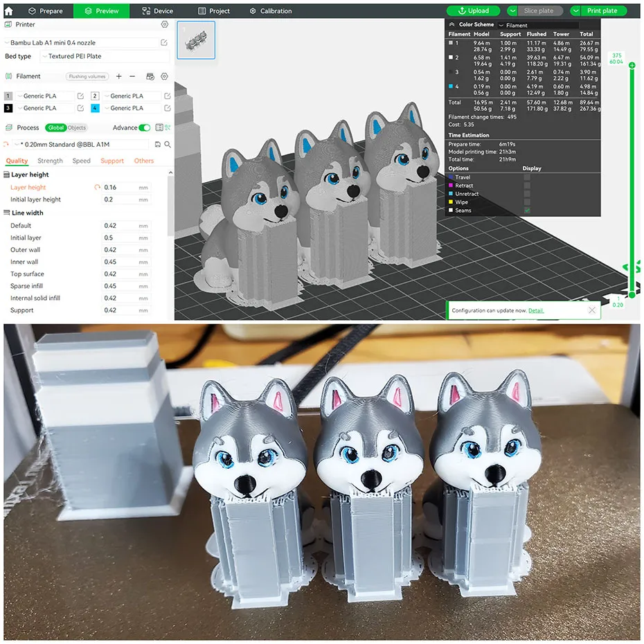This screenshot has height=644, width=644.
Task: Toggle the Advance mode switch
Action: tap(145, 127)
